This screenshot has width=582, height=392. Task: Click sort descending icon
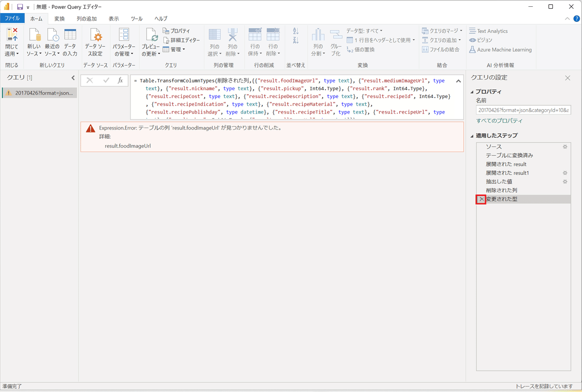click(296, 40)
